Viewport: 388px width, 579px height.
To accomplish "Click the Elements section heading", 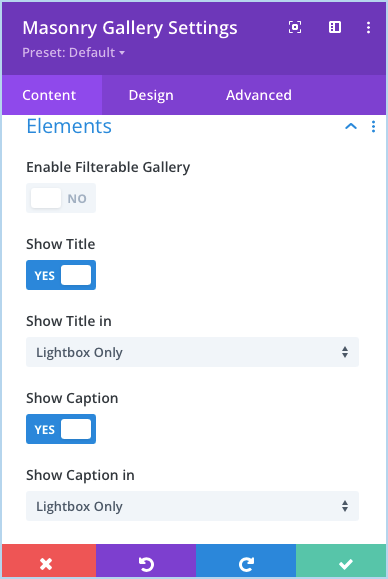I will point(69,126).
